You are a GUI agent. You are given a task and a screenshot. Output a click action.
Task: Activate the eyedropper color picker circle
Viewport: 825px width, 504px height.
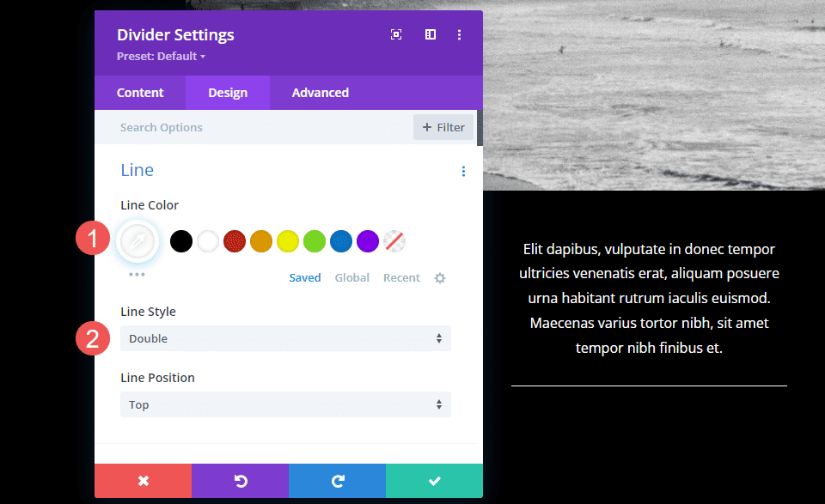[137, 241]
